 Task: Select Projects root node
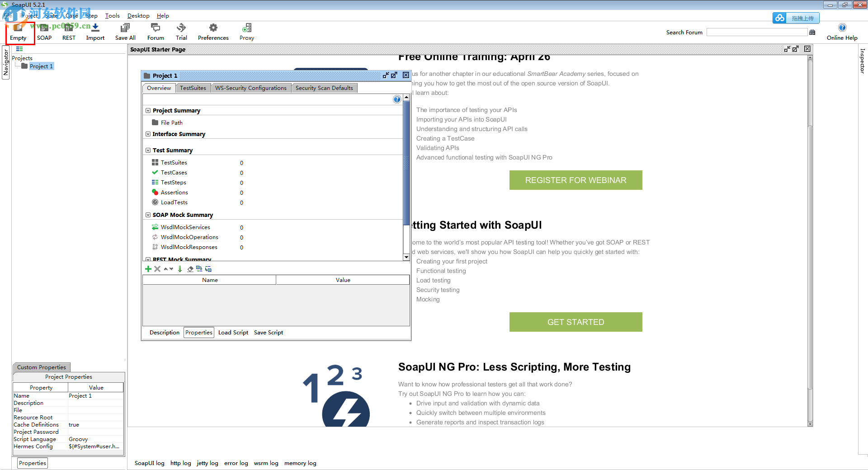[x=22, y=58]
